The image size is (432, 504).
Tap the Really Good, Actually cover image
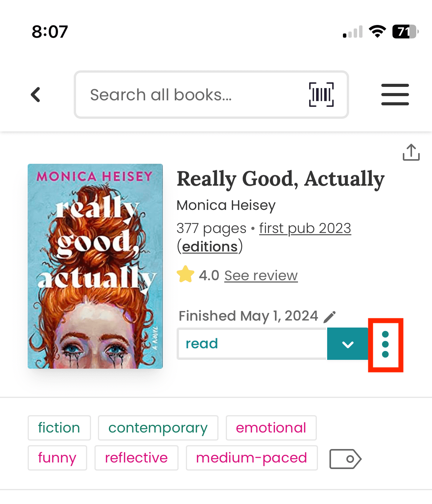[95, 265]
